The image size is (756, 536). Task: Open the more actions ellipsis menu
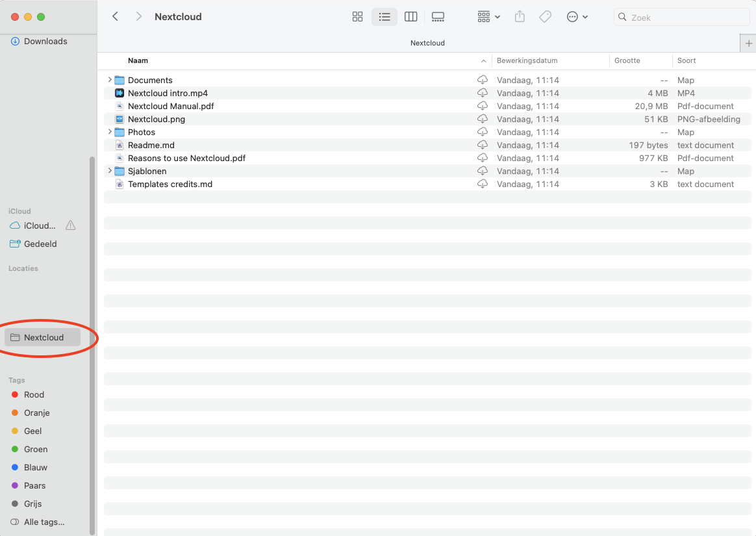pyautogui.click(x=577, y=17)
